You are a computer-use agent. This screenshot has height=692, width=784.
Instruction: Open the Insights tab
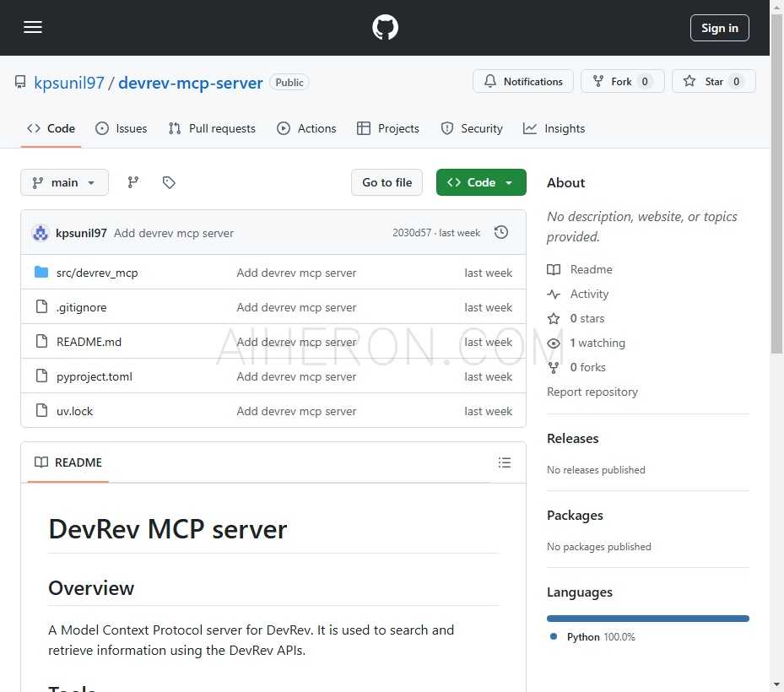point(554,128)
